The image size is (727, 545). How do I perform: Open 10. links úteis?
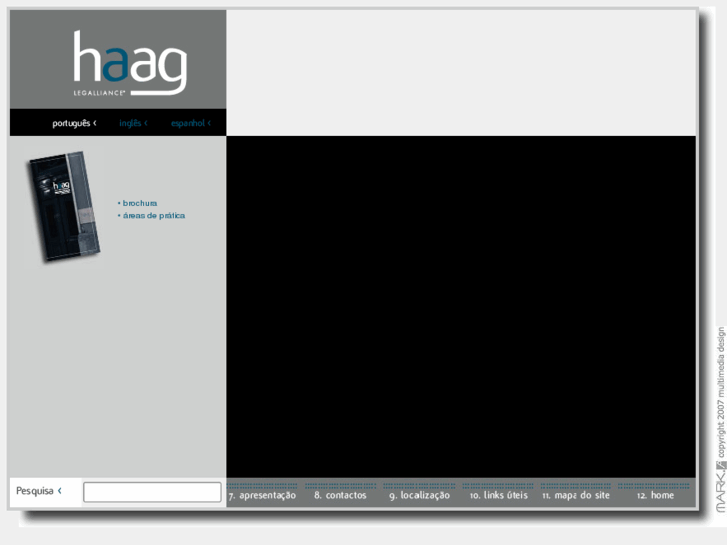tap(498, 495)
